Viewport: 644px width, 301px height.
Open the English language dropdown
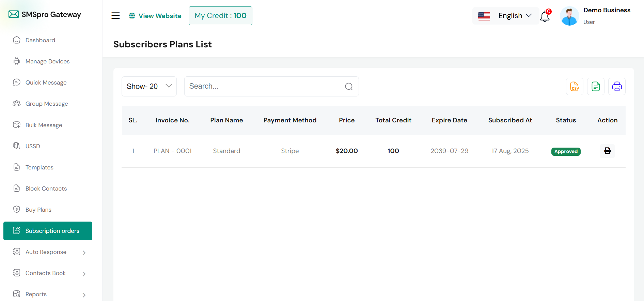click(505, 16)
